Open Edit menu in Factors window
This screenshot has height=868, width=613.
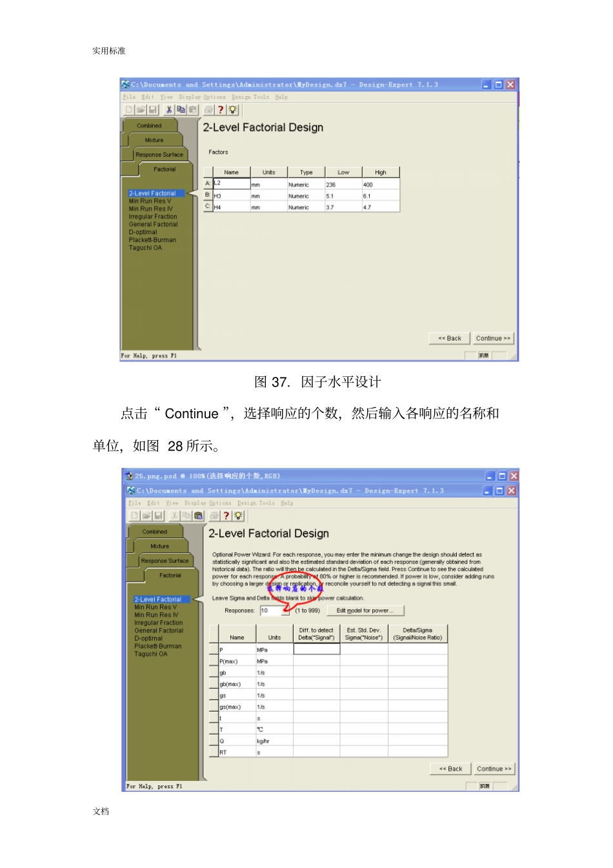[x=148, y=97]
